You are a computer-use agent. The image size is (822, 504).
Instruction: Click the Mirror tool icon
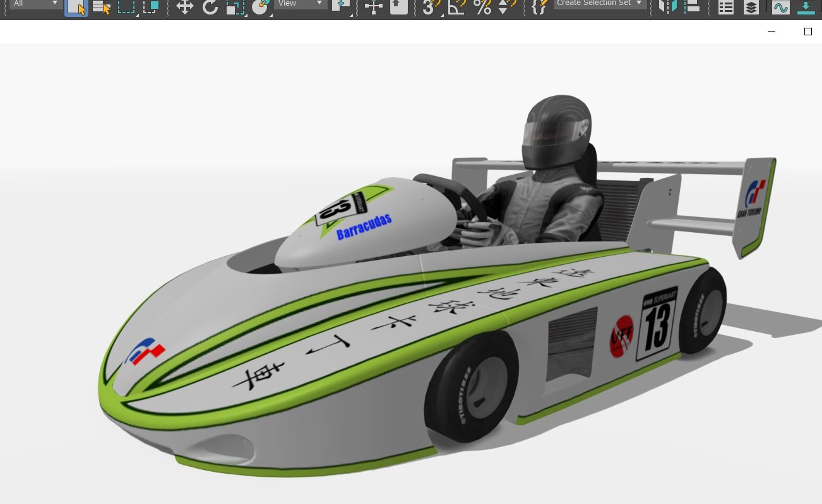point(667,7)
